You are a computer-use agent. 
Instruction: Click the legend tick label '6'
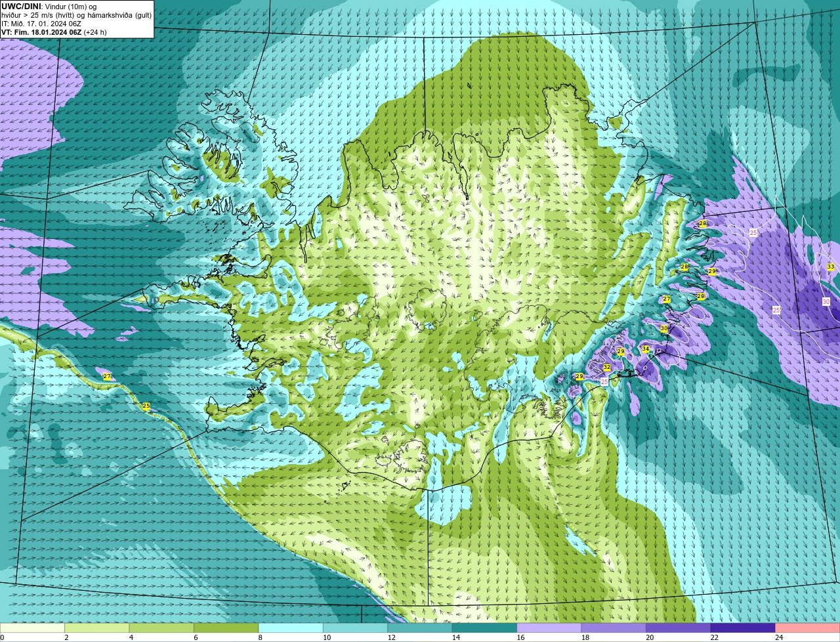(x=196, y=637)
